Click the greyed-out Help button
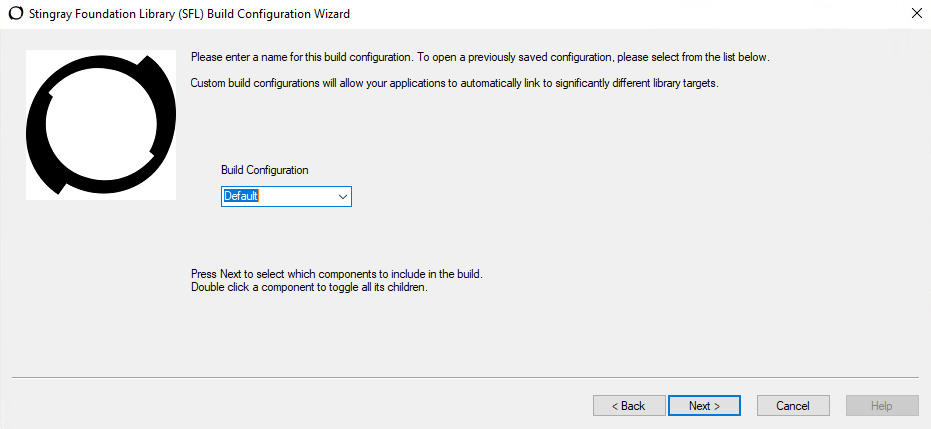Image resolution: width=931 pixels, height=429 pixels. point(882,405)
